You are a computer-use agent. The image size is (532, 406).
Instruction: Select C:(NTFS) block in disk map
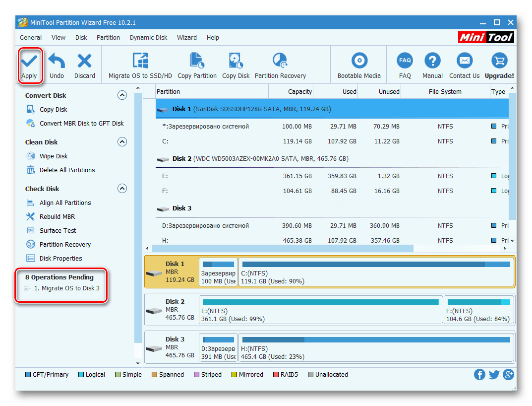tap(376, 272)
